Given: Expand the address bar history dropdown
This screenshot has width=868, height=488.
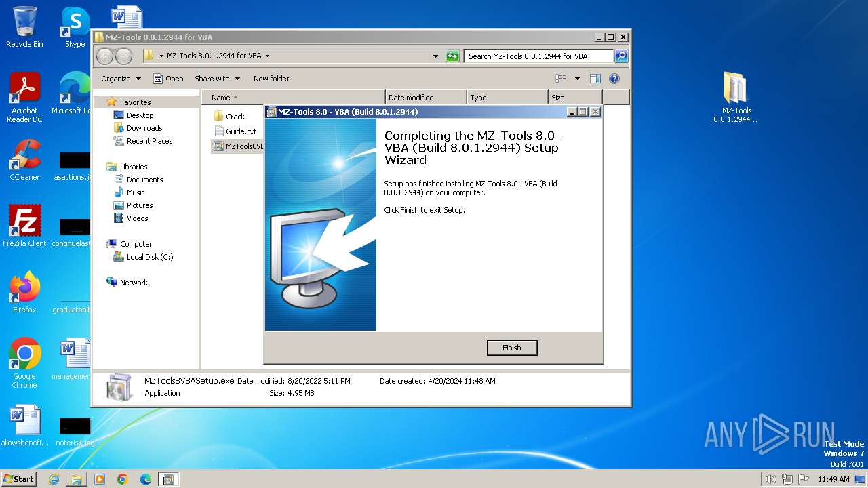Looking at the screenshot, I should [435, 56].
